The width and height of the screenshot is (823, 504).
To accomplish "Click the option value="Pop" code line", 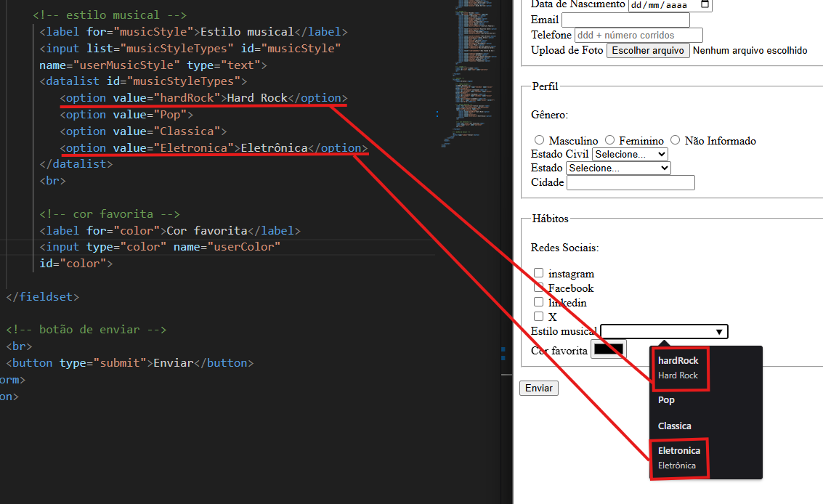I will pyautogui.click(x=126, y=115).
